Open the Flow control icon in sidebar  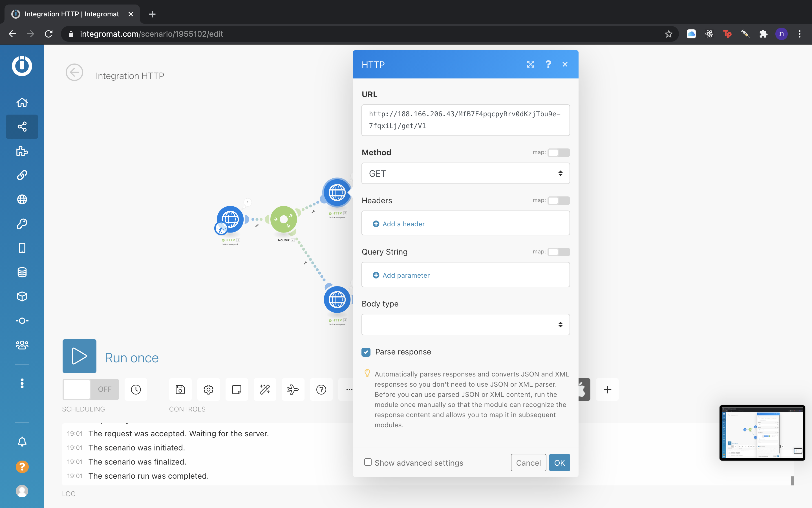click(22, 321)
